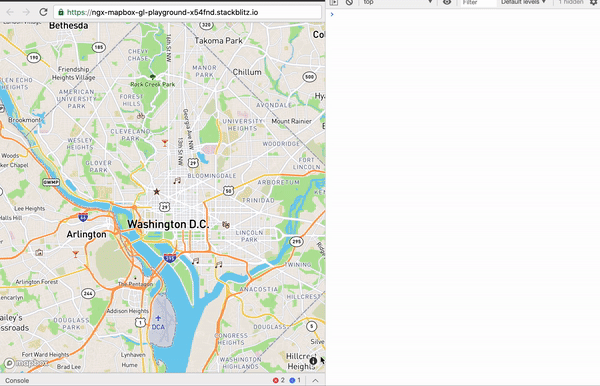Click the 'Mount Rainier' map label
Viewport: 600px width, 386px height.
[x=292, y=121]
